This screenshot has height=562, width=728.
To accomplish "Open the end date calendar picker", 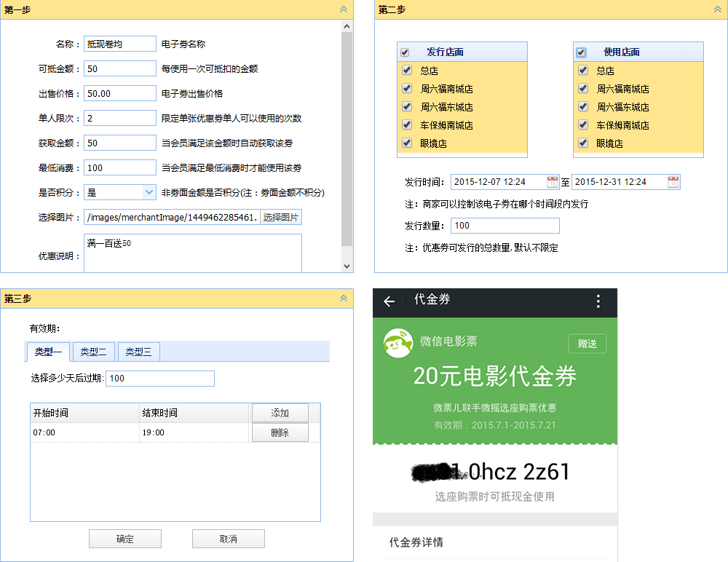I will [x=673, y=182].
